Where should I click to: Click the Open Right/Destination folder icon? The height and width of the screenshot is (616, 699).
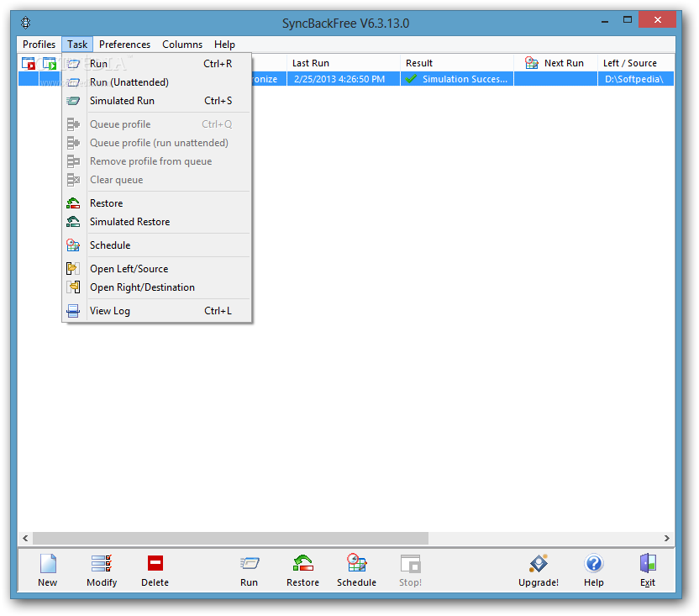73,287
